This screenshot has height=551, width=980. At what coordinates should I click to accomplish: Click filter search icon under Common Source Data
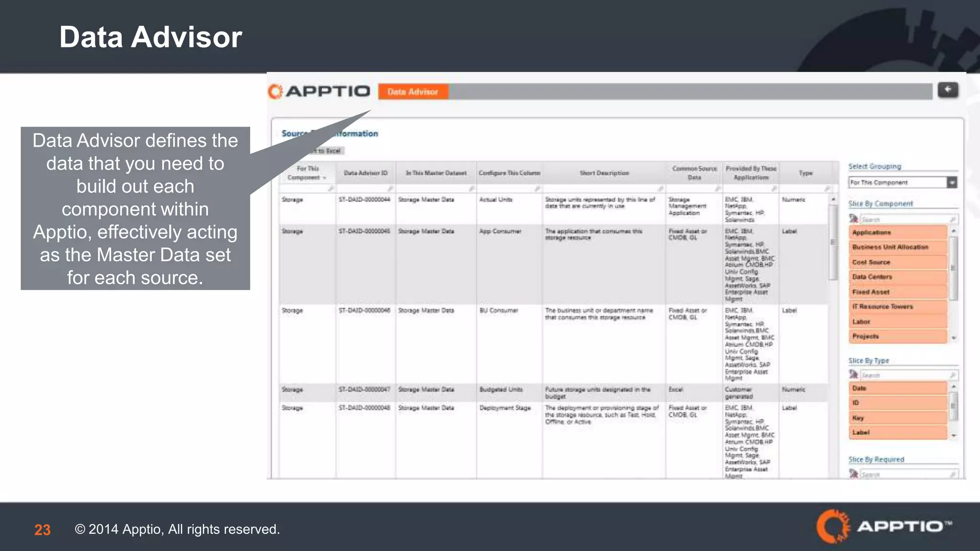point(718,189)
